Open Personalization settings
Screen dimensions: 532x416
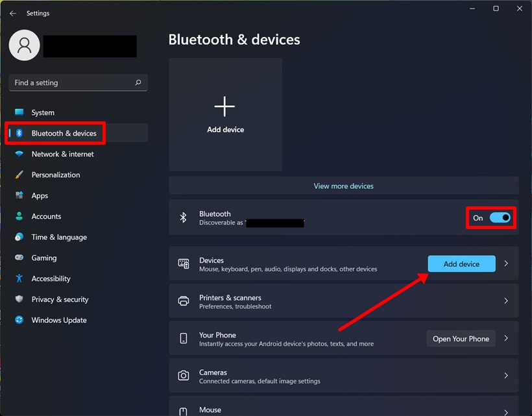79,175
